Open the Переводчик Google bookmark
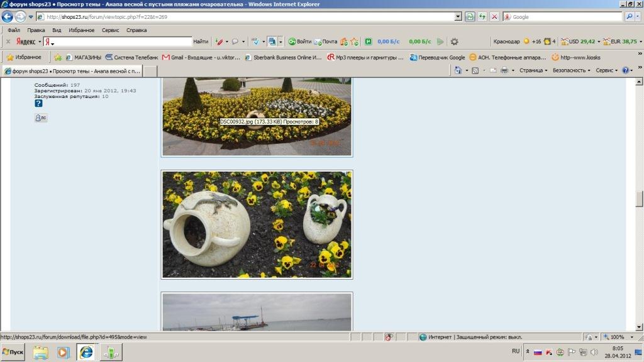 coord(438,57)
